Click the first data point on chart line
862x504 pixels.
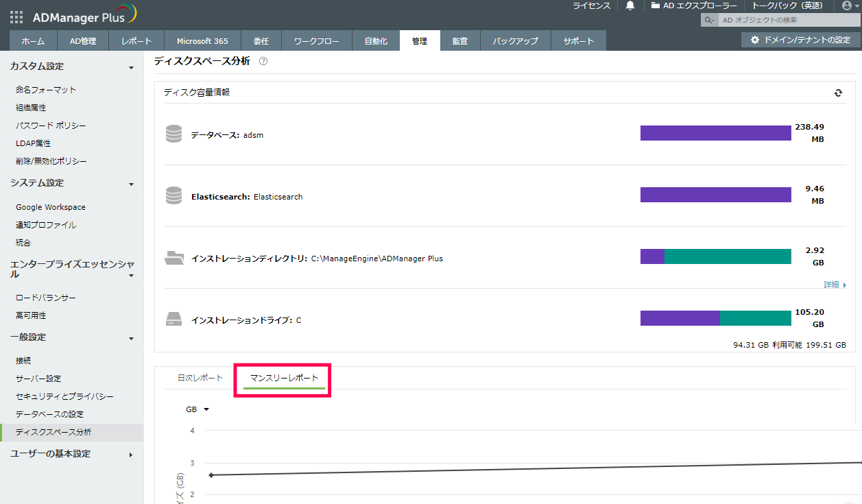tap(211, 475)
